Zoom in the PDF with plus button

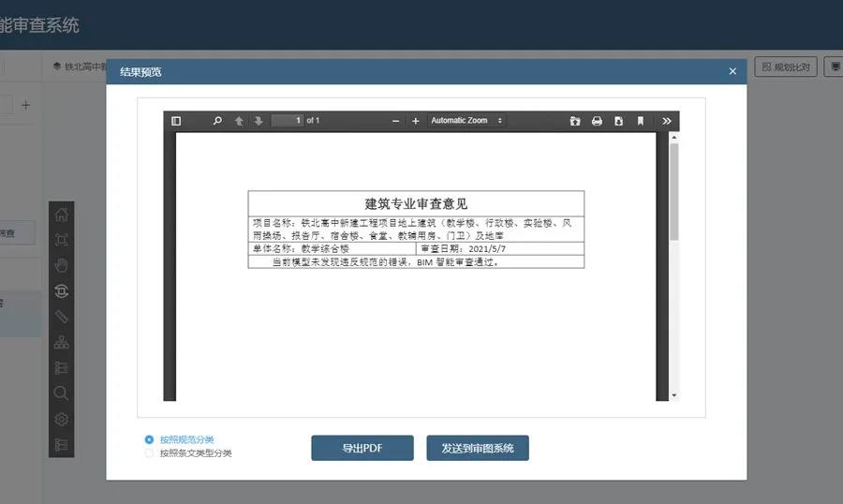[416, 121]
